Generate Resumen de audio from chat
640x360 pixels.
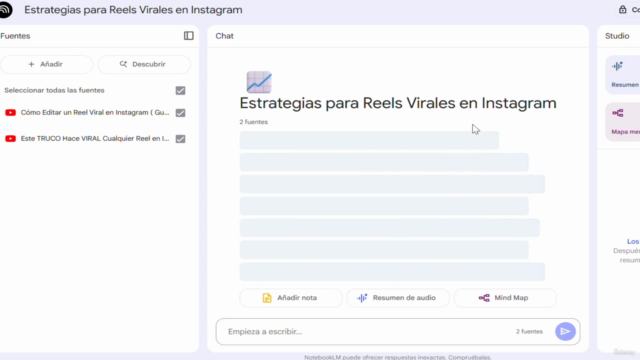pos(398,298)
